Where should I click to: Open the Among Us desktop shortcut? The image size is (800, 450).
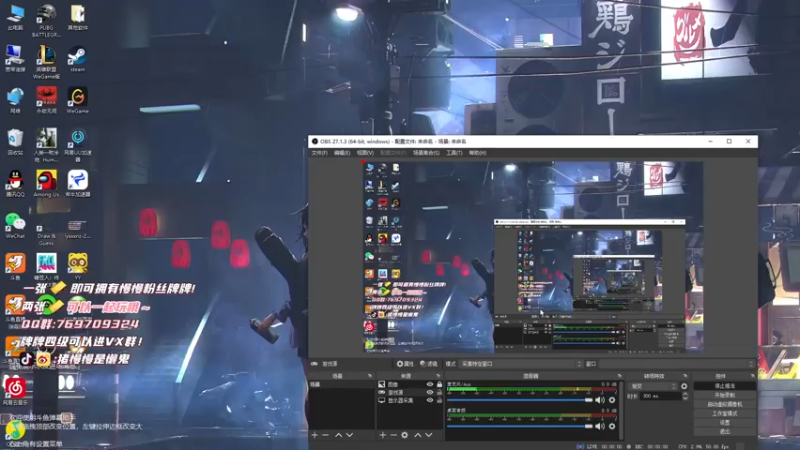point(46,184)
